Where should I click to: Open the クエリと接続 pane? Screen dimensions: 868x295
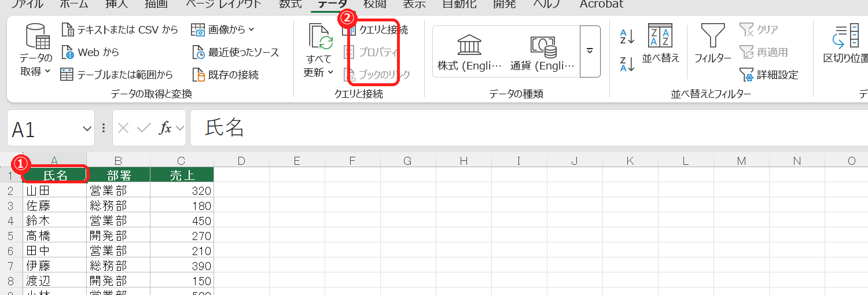[376, 30]
